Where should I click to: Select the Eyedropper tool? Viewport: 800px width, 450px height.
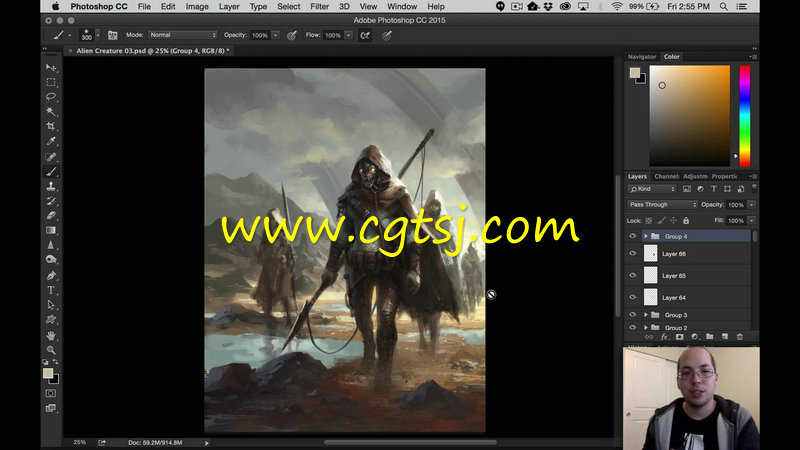(51, 141)
